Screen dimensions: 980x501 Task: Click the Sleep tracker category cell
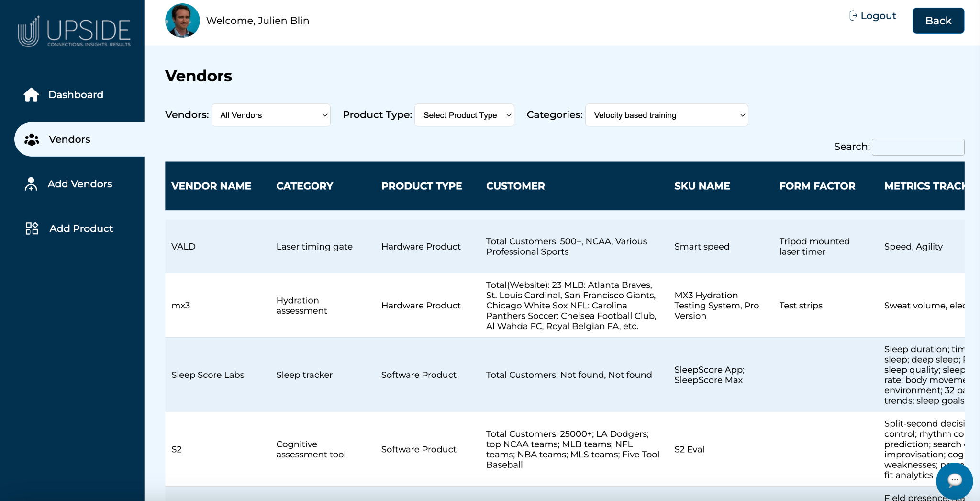(x=304, y=375)
